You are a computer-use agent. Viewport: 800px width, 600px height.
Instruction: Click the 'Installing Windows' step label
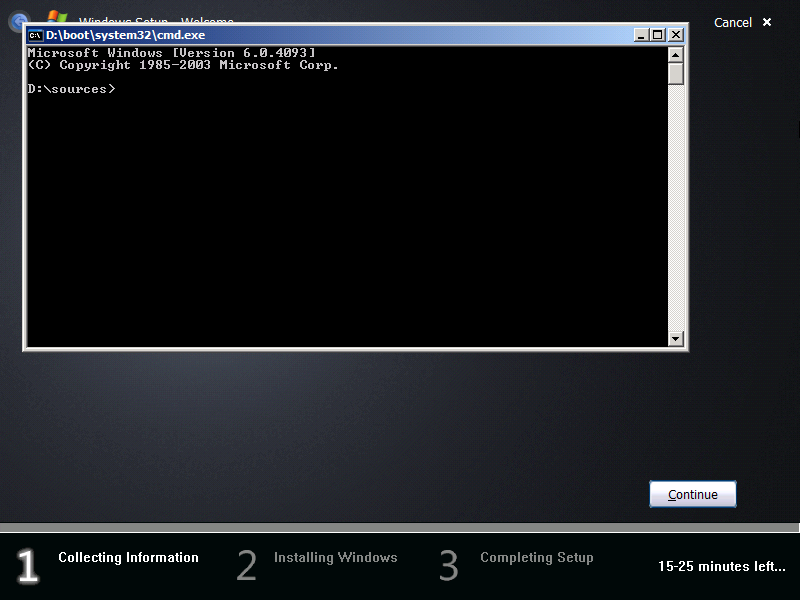click(x=335, y=557)
